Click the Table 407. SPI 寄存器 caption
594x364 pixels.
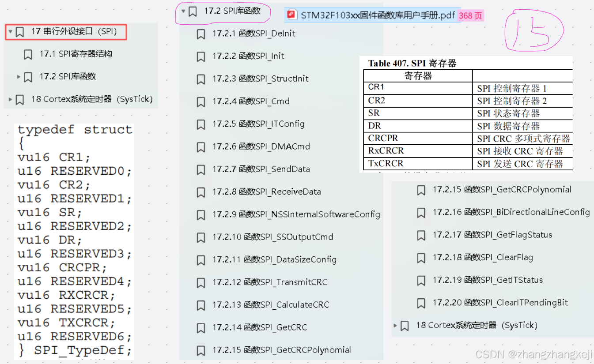[412, 63]
